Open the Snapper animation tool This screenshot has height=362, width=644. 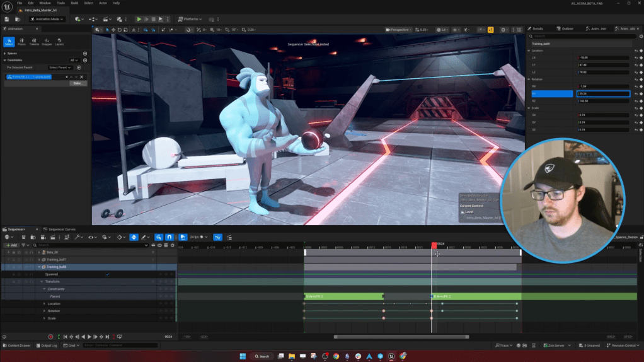pyautogui.click(x=47, y=41)
